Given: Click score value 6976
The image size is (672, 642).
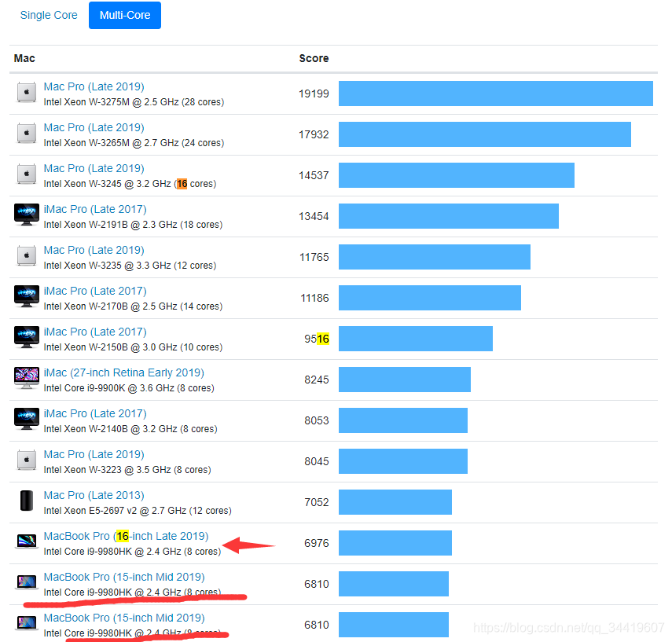Looking at the screenshot, I should click(x=317, y=543).
